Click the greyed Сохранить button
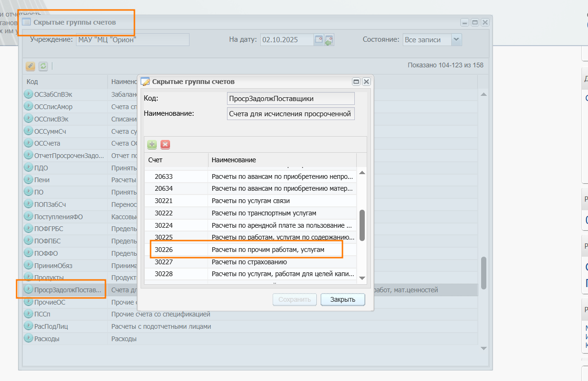The height and width of the screenshot is (381, 588). [x=294, y=299]
